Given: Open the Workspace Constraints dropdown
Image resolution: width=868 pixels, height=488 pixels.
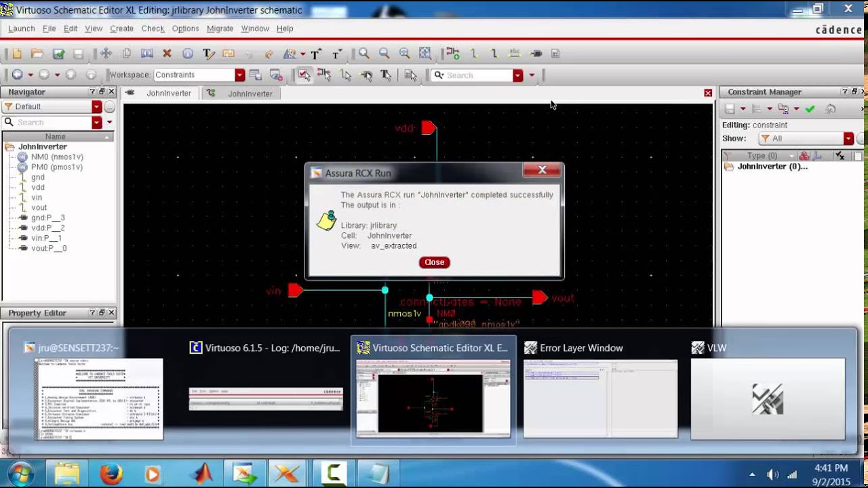Looking at the screenshot, I should click(x=239, y=75).
